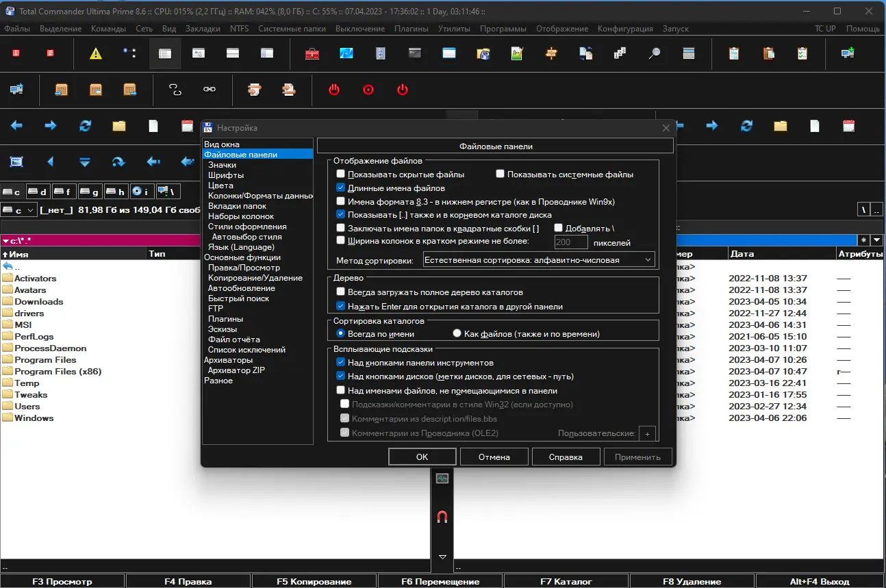The height and width of the screenshot is (588, 886).
Task: Click the blue forward arrow above the right panel
Action: tap(712, 125)
